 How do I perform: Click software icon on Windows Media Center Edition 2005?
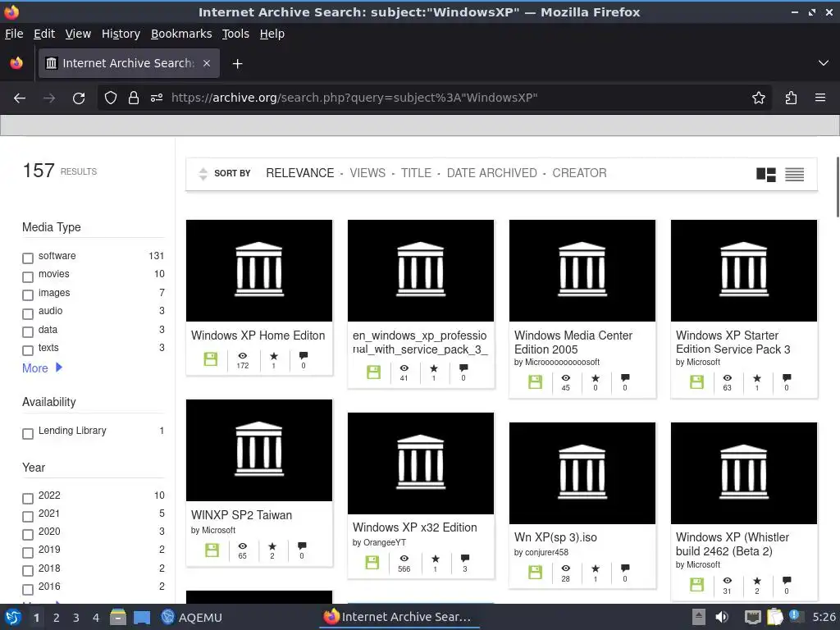click(x=535, y=381)
